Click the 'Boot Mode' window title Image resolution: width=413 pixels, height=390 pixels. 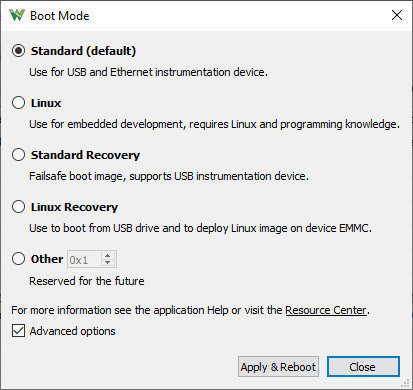(60, 16)
